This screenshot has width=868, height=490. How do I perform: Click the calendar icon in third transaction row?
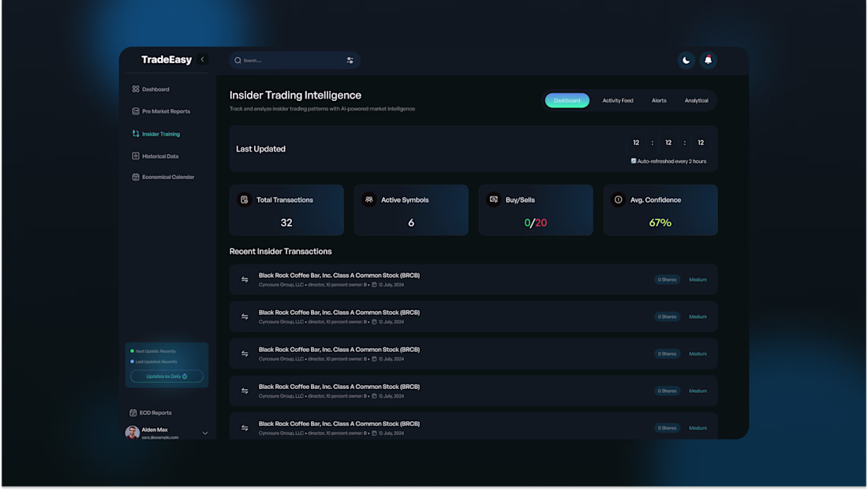[374, 359]
